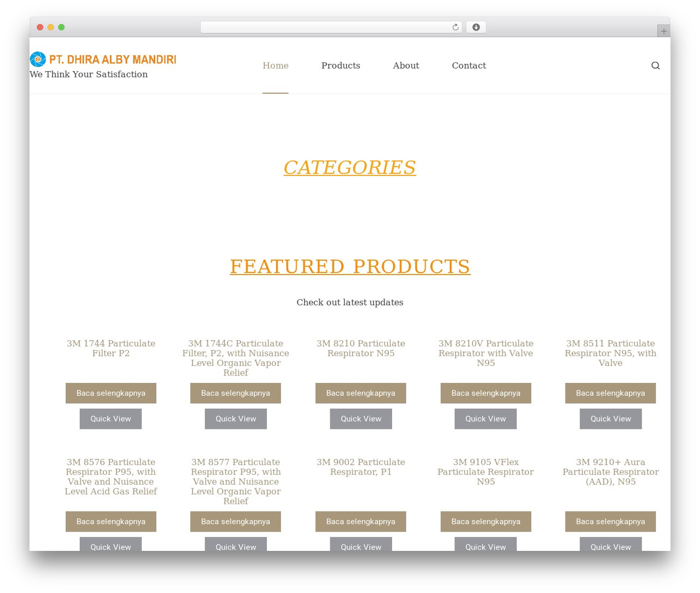Click Baca selengkapnya for 3M 9002 respirator

click(x=361, y=522)
